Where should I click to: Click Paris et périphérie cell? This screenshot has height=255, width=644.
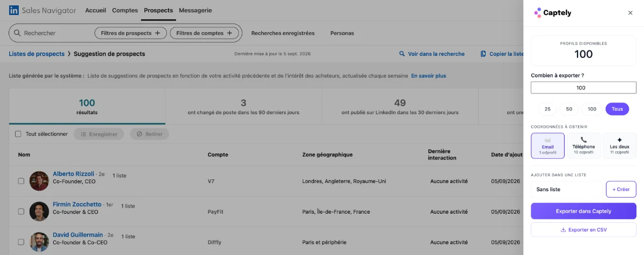click(324, 242)
